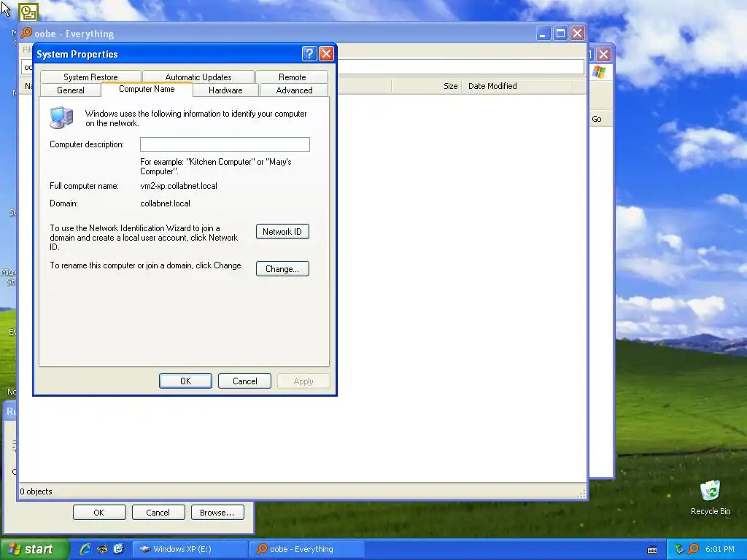Close the Everything window
The image size is (747, 560).
pyautogui.click(x=578, y=34)
